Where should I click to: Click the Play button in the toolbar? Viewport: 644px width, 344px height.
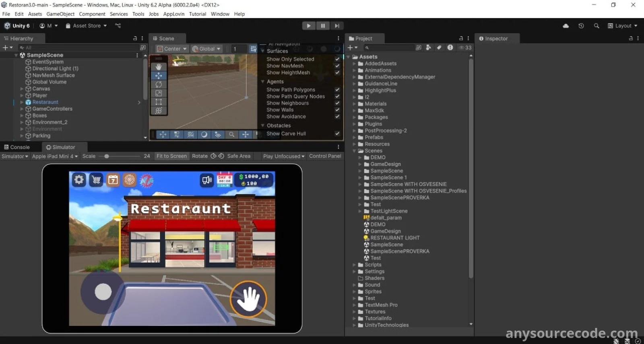pos(308,26)
